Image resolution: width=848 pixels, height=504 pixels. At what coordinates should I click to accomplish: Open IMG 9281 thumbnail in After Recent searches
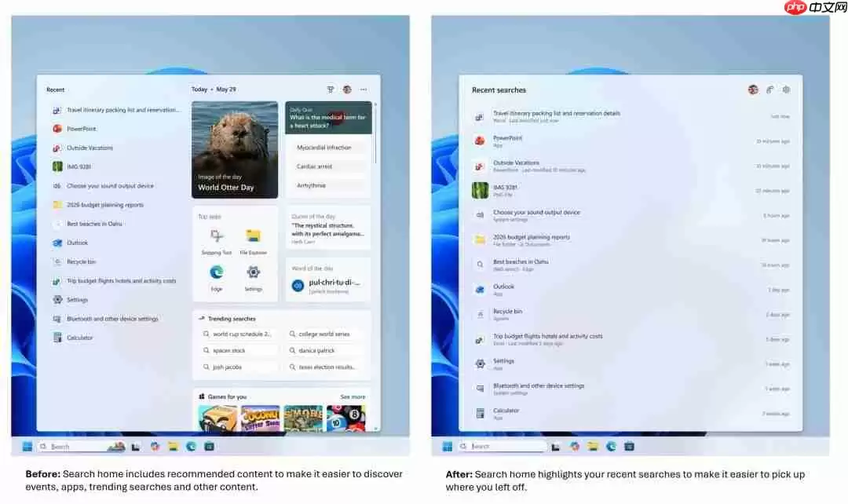pos(480,190)
